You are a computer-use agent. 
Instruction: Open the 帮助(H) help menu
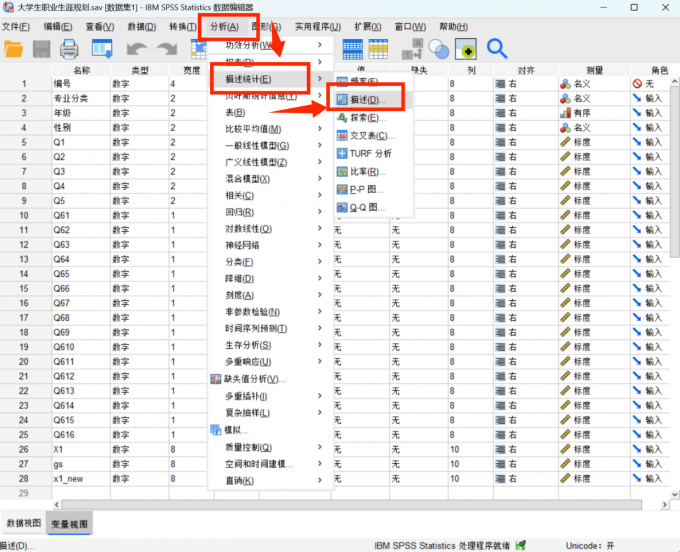coord(453,25)
